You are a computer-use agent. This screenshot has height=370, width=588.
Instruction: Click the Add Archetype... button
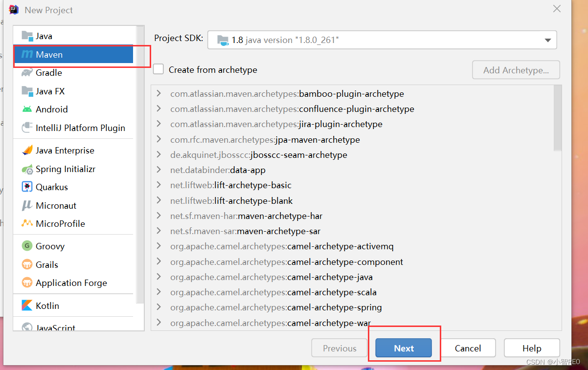(x=516, y=70)
